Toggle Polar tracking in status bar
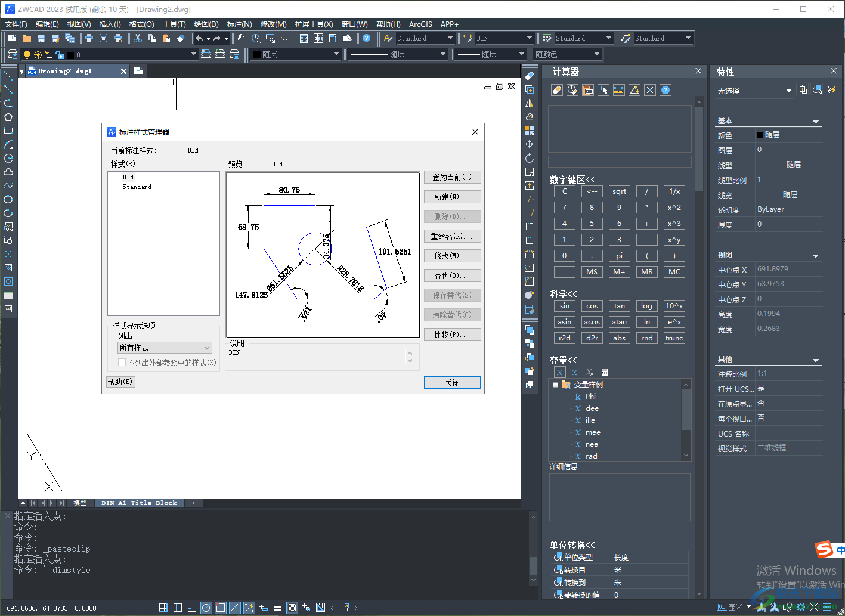Screen dimensions: 845x616 coord(206,608)
